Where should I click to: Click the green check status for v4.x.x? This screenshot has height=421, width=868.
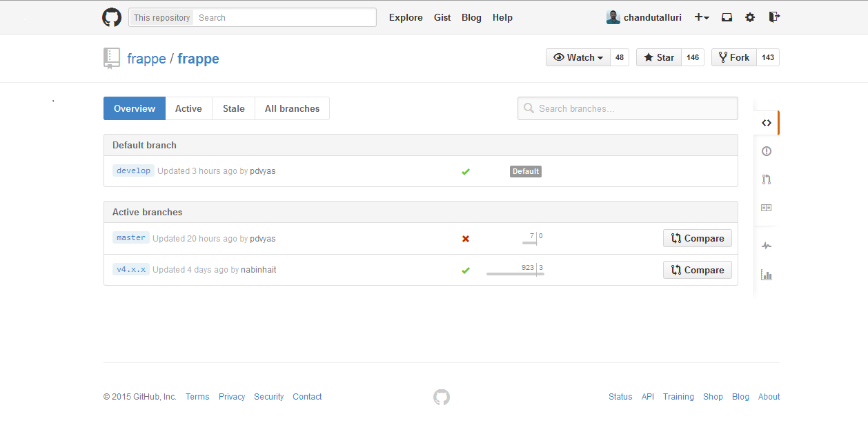[x=466, y=271]
